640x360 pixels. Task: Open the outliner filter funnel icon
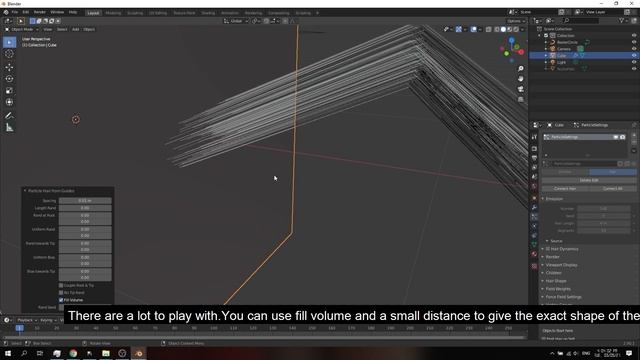(x=622, y=20)
